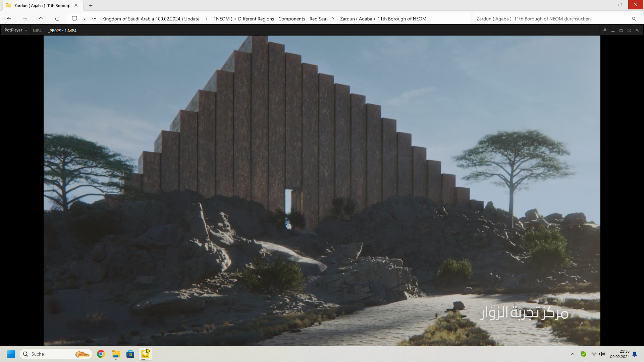Open Microsoft Store from taskbar
Image resolution: width=644 pixels, height=362 pixels.
coord(130,354)
